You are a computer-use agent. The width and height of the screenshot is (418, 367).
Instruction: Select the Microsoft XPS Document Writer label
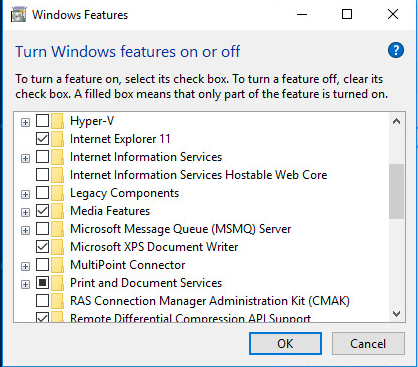click(154, 247)
